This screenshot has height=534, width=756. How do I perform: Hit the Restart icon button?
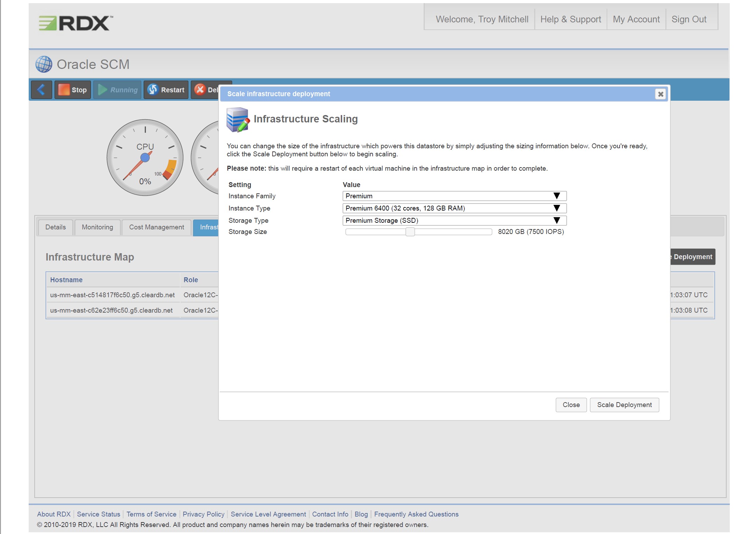(153, 90)
